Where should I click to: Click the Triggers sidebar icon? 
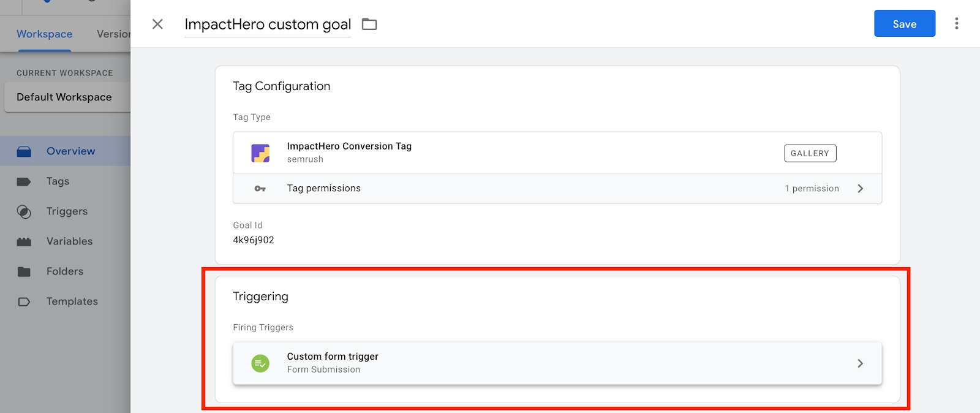tap(23, 211)
